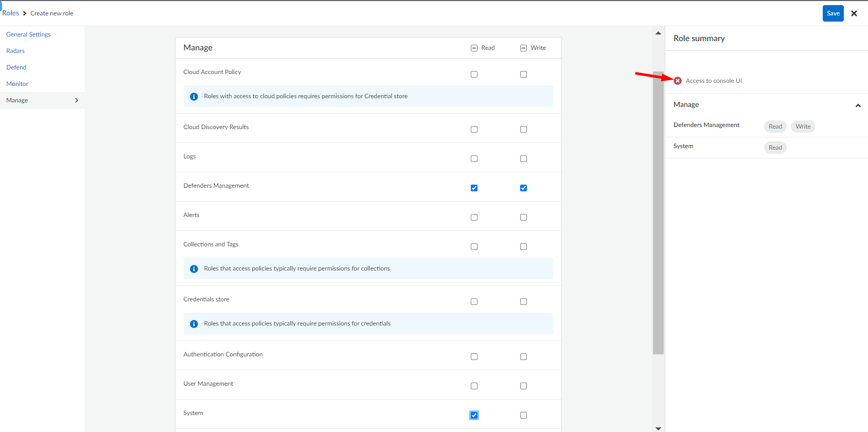This screenshot has height=432, width=868.
Task: Click info icon in Cloud Account Policy note
Action: (194, 97)
